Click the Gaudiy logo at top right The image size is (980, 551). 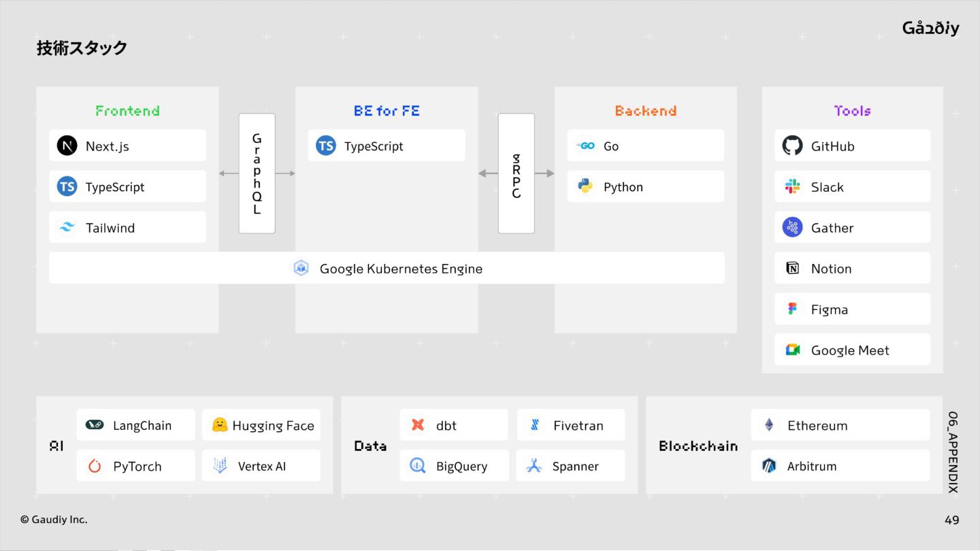[x=930, y=28]
